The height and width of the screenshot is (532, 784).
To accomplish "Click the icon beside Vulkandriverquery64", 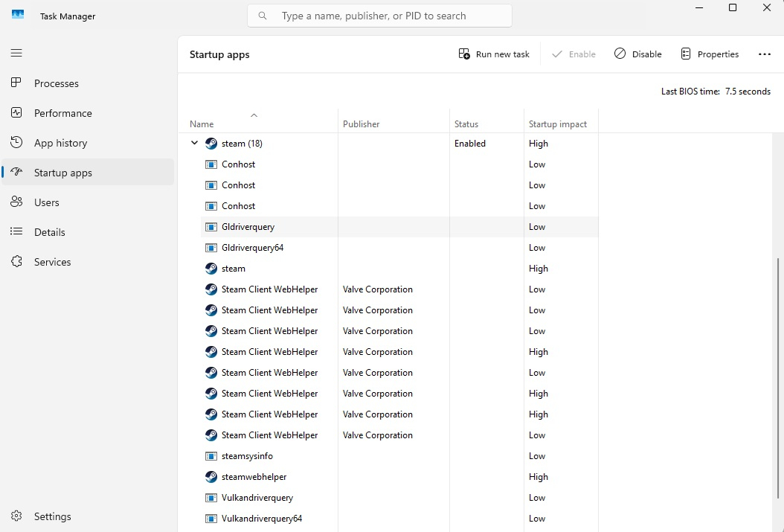I will [211, 519].
